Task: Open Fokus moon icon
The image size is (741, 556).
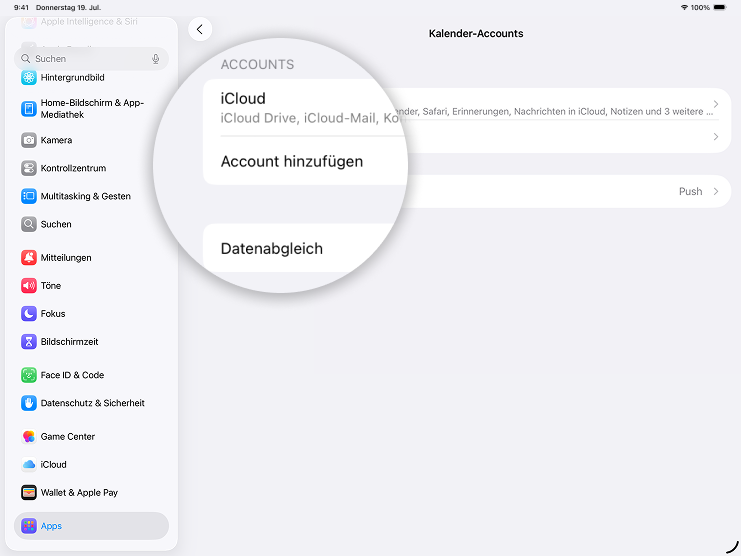Action: (29, 314)
